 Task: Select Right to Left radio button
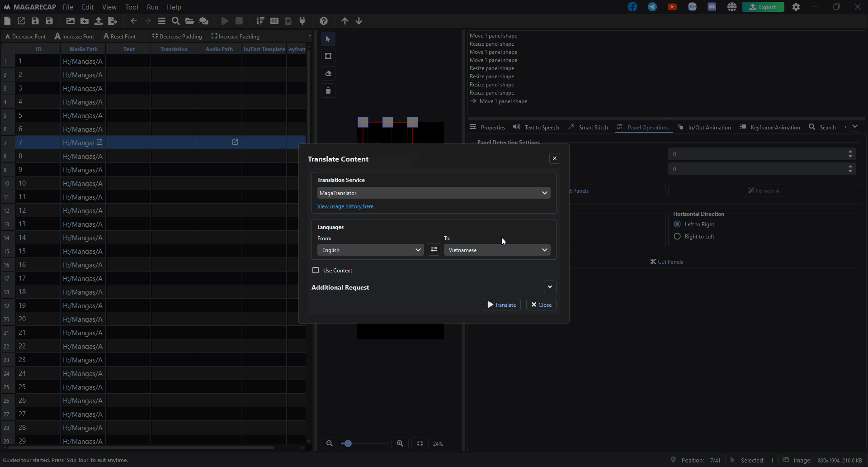(677, 236)
